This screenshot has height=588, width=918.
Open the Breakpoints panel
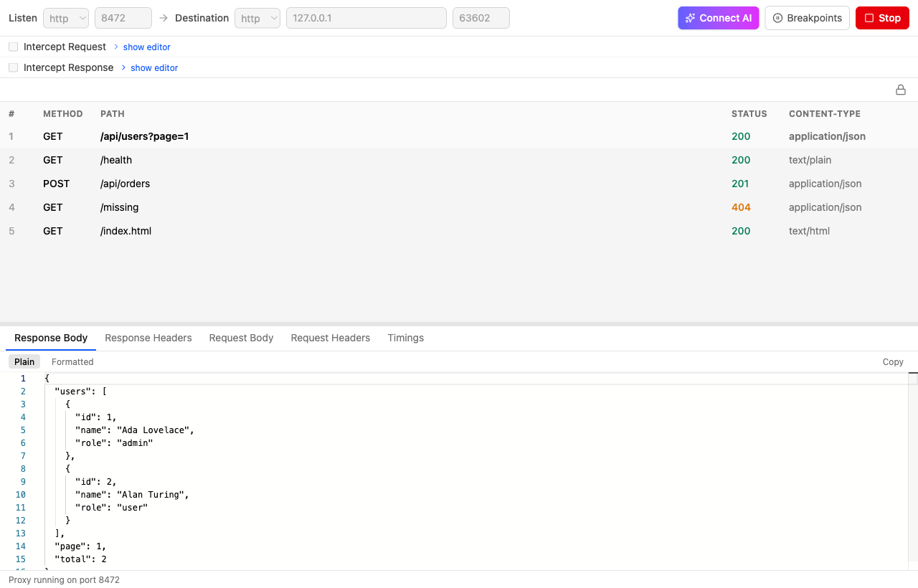808,18
